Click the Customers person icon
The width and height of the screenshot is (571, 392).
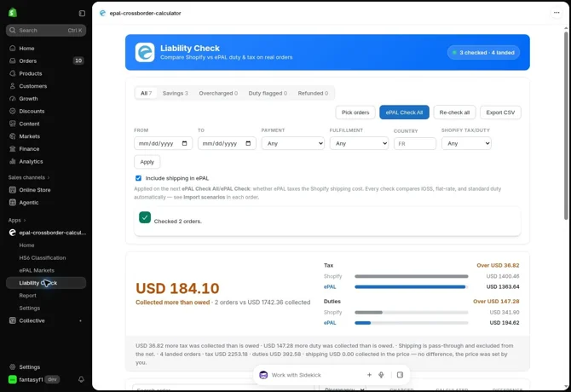pyautogui.click(x=13, y=86)
